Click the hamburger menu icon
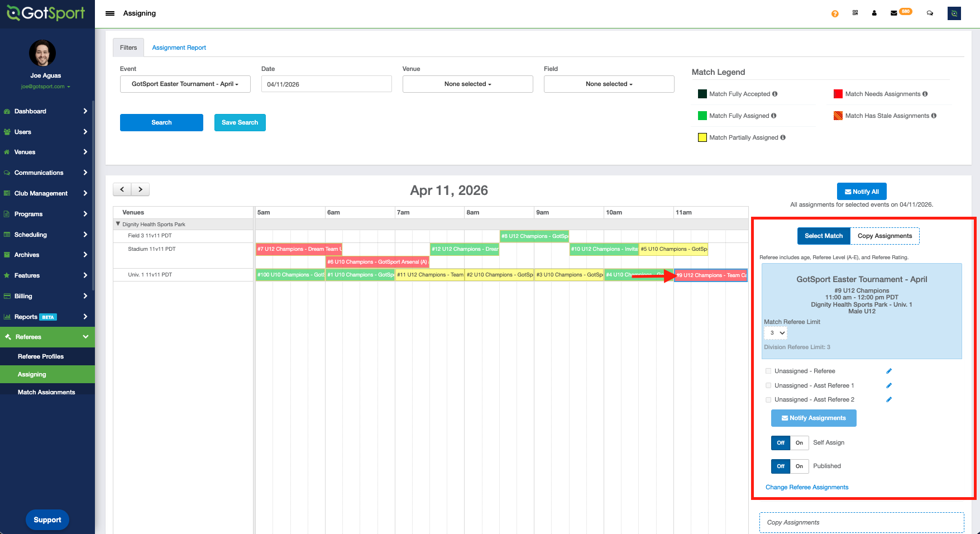The width and height of the screenshot is (980, 534). [110, 13]
